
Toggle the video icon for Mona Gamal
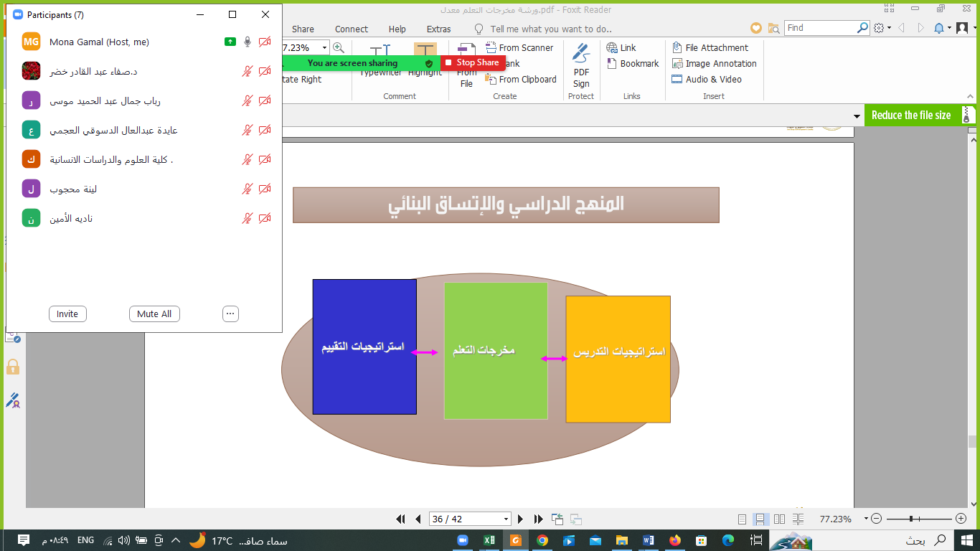(x=265, y=42)
